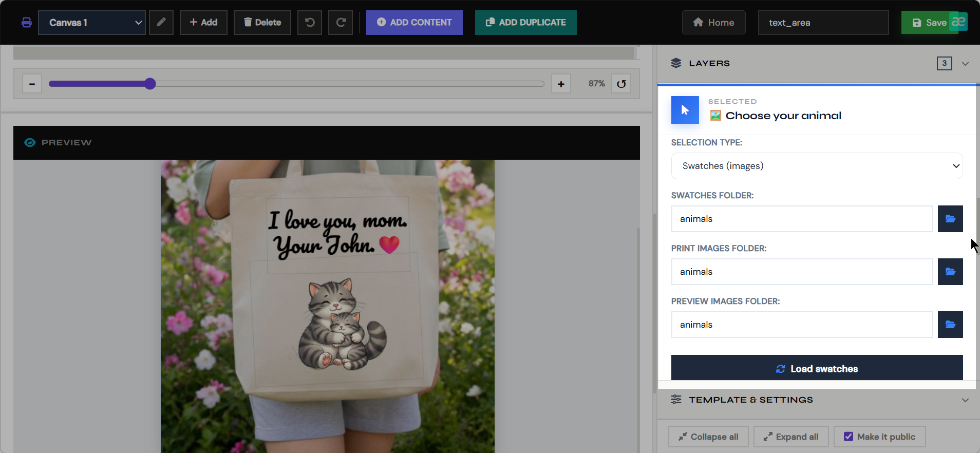Undo the last action
The image size is (980, 453).
[310, 23]
